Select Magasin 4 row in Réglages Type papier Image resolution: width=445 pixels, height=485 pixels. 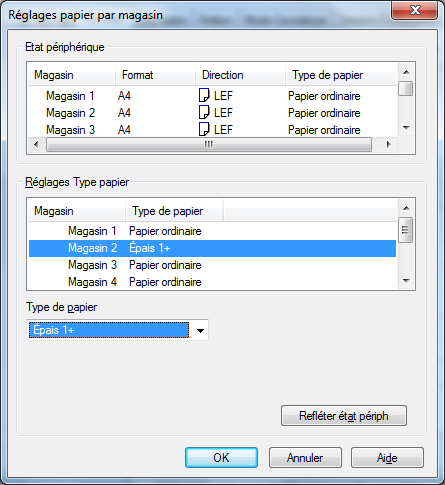coord(212,282)
